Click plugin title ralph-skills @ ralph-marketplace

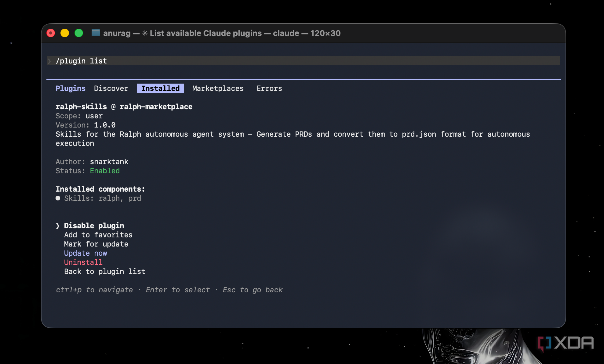[124, 107]
